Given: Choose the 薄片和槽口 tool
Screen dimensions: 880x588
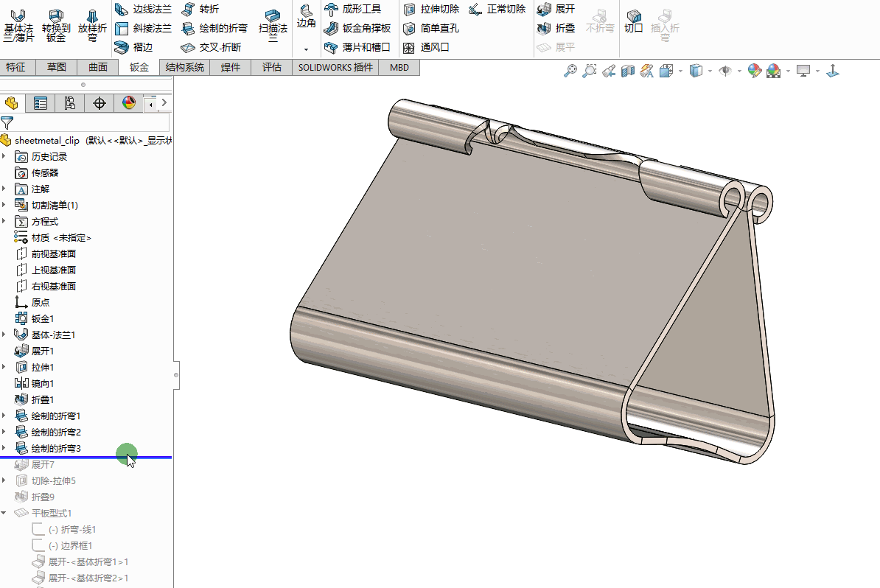Looking at the screenshot, I should coord(357,47).
